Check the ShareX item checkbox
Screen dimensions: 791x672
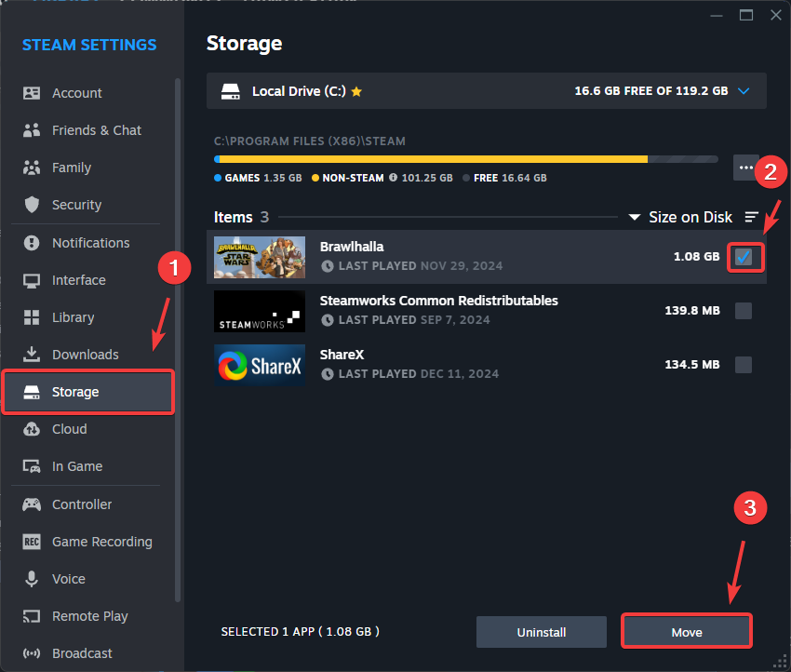(x=744, y=365)
